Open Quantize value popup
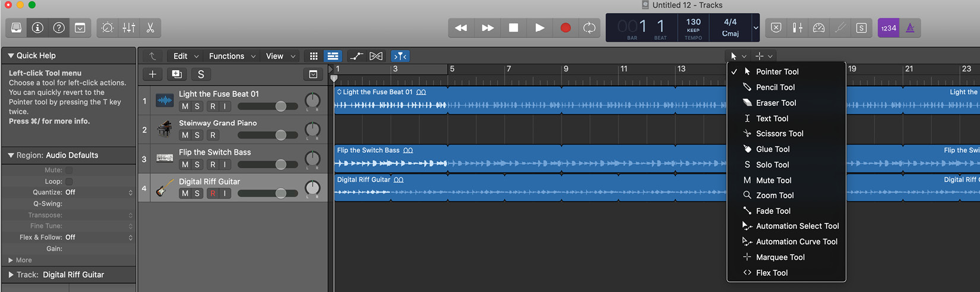 (99, 192)
